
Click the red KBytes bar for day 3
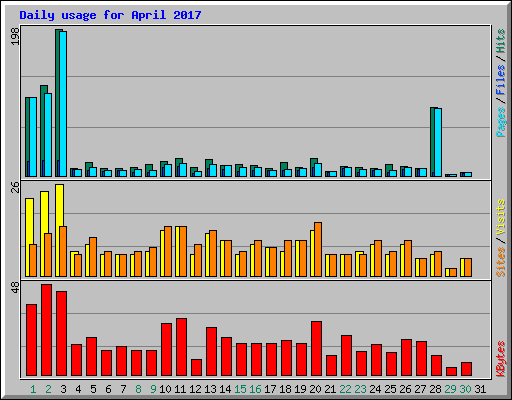click(x=62, y=334)
